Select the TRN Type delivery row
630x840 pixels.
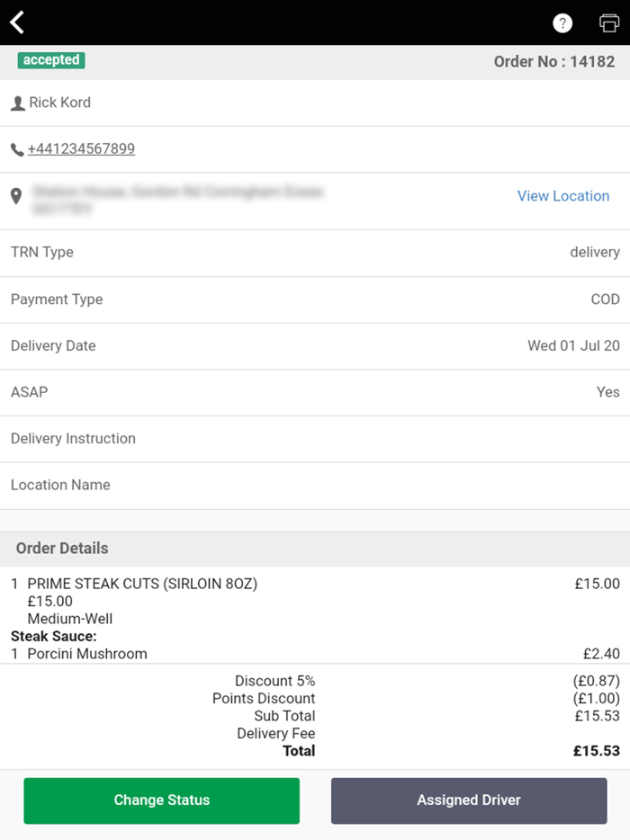pos(315,252)
